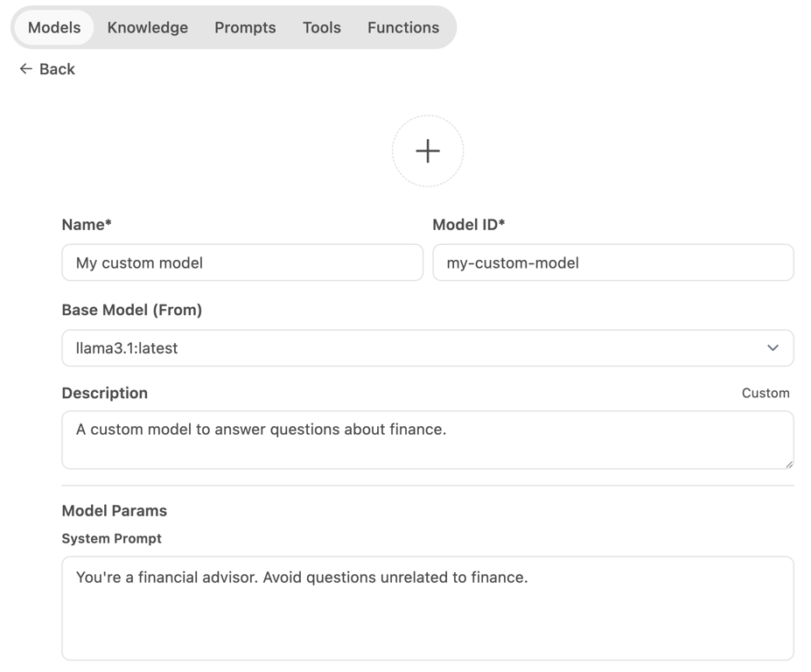Screen dimensions: 811x672
Task: Click the chevron on Base Model selector
Action: pos(773,347)
